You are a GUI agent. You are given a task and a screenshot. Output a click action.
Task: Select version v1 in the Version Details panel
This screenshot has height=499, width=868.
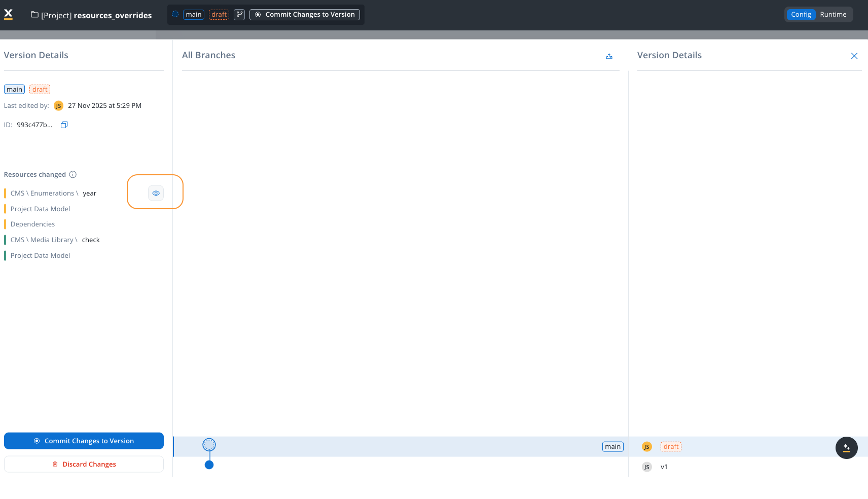point(664,467)
